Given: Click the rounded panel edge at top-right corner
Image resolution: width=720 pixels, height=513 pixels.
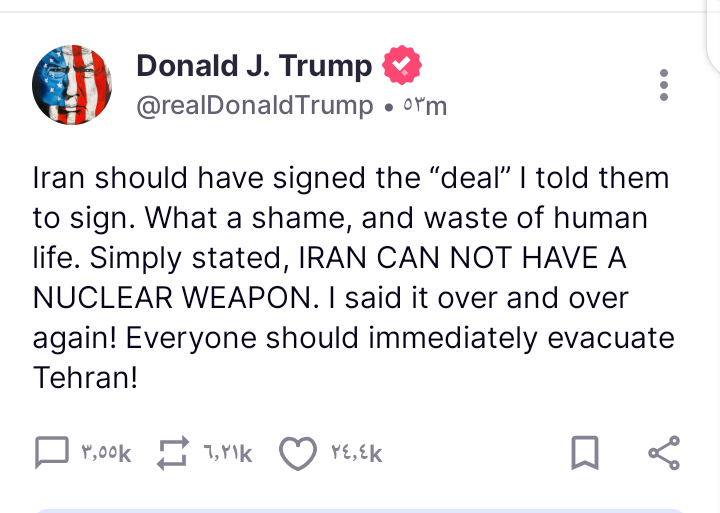Looking at the screenshot, I should (713, 37).
